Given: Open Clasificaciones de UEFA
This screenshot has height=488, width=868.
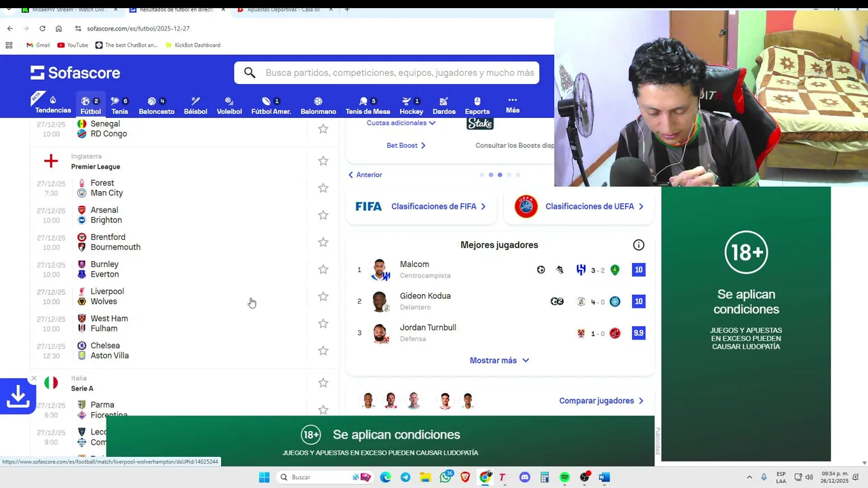Looking at the screenshot, I should pos(578,207).
